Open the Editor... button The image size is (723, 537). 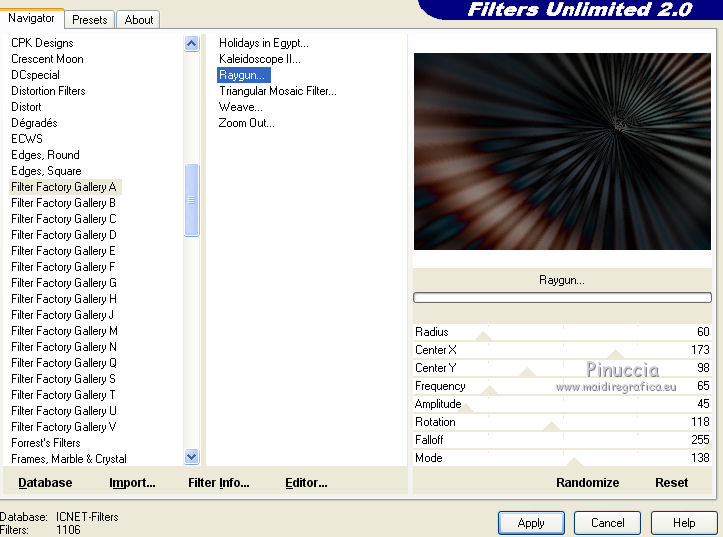point(306,483)
